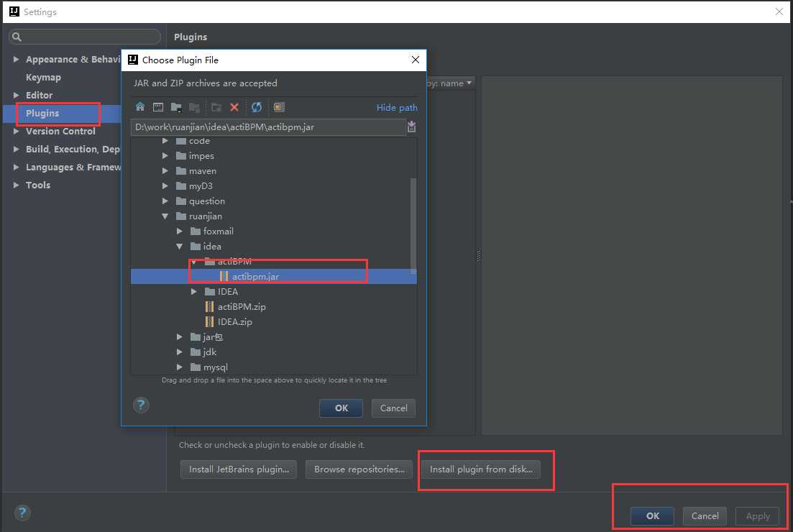Select the mysql folder row
793x532 pixels.
tap(215, 367)
